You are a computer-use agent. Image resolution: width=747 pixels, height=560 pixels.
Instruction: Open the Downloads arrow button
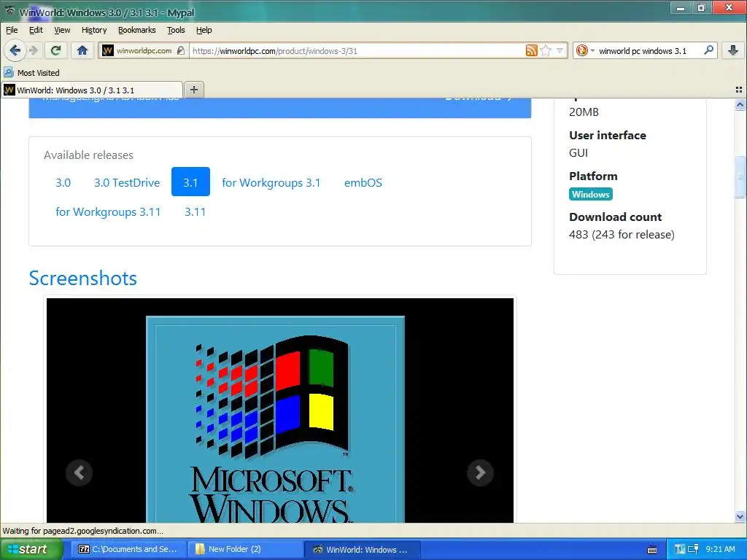click(733, 50)
